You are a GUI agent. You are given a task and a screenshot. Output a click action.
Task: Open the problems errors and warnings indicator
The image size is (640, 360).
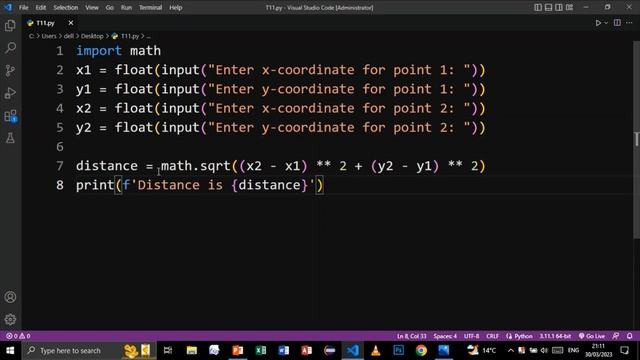point(18,336)
